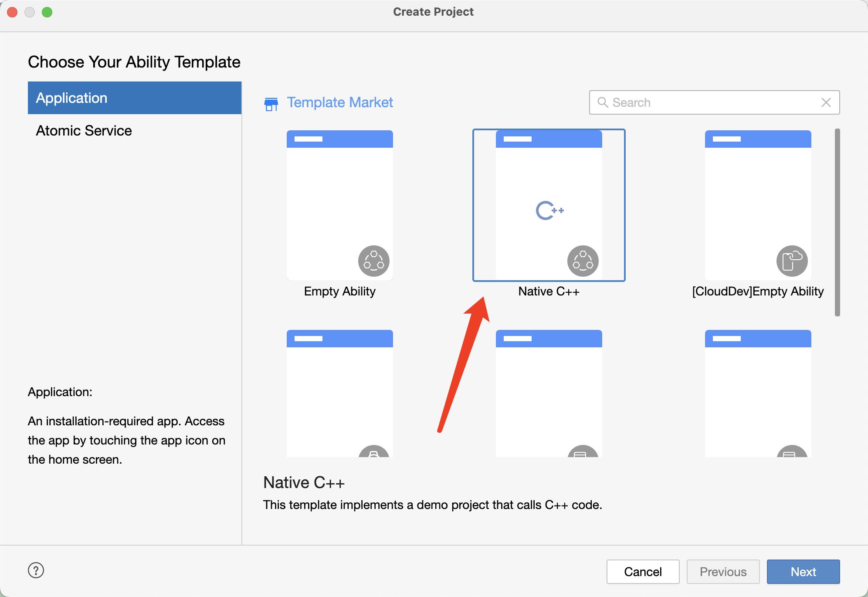The image size is (868, 597).
Task: Click the template list vertical scrollbar
Action: click(837, 222)
